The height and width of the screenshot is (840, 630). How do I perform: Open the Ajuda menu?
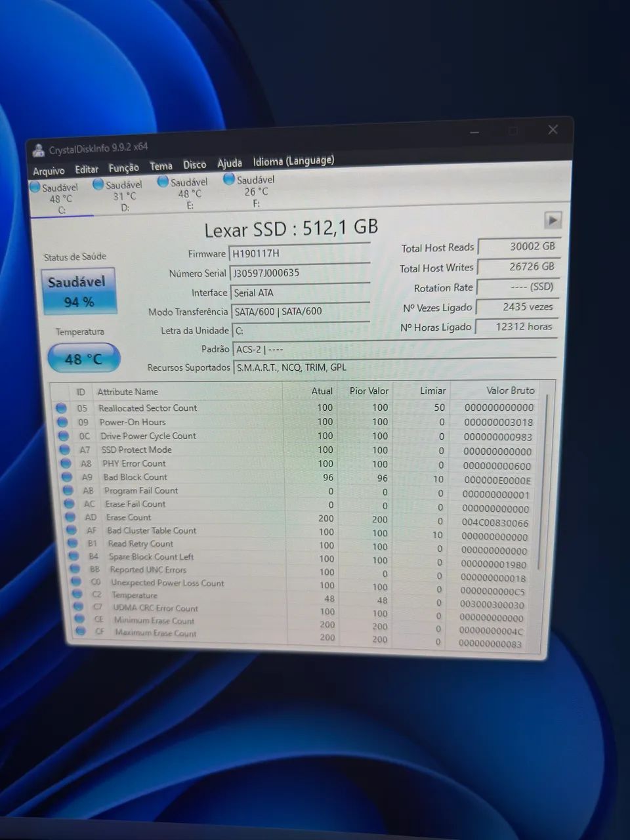[x=230, y=163]
